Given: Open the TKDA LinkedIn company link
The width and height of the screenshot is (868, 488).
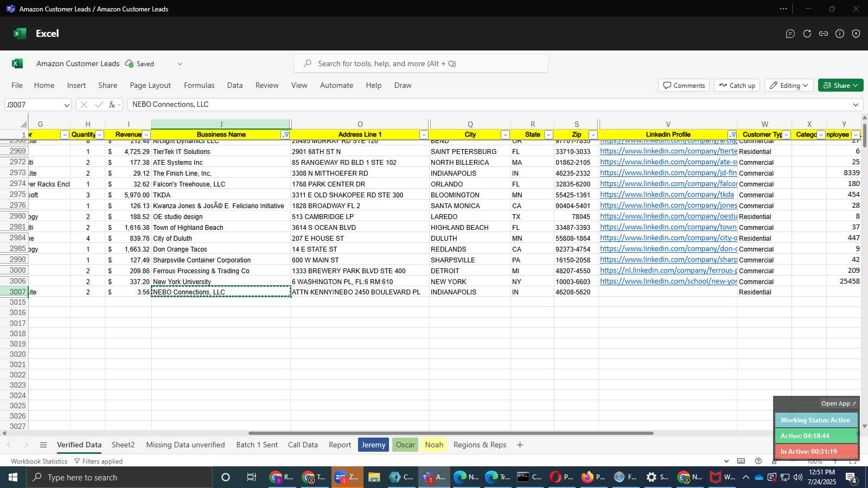Looking at the screenshot, I should (x=667, y=195).
